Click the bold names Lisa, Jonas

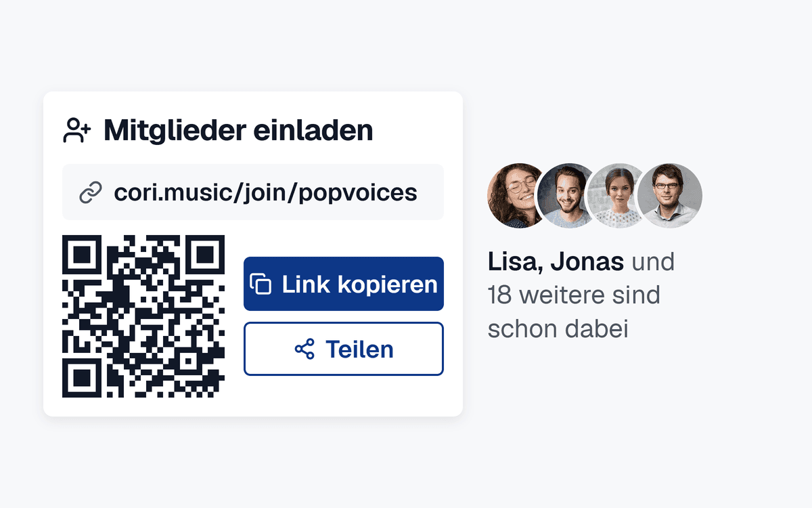coord(556,261)
